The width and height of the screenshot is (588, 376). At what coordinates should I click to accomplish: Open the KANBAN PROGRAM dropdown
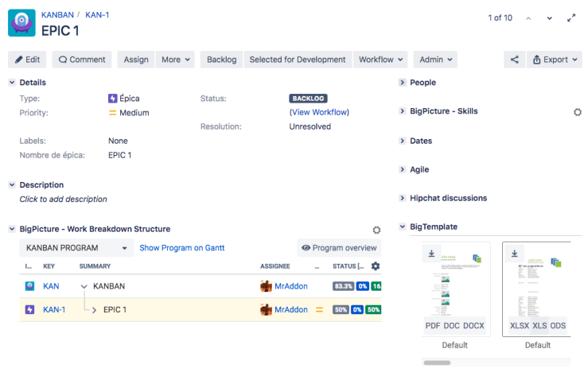[76, 248]
